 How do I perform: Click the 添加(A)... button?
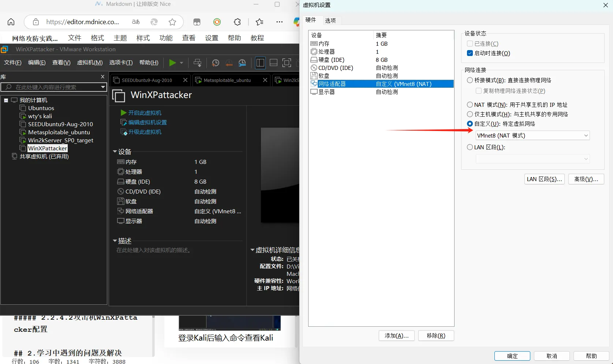397,335
